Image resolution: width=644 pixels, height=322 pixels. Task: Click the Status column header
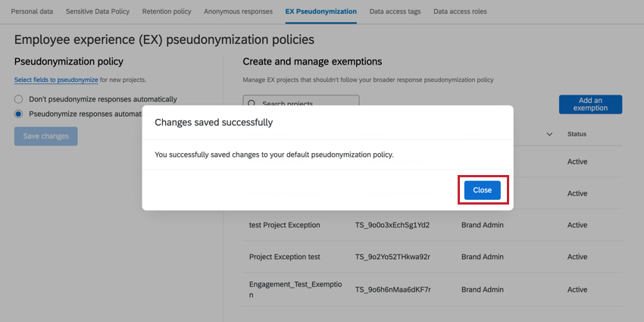tap(577, 134)
